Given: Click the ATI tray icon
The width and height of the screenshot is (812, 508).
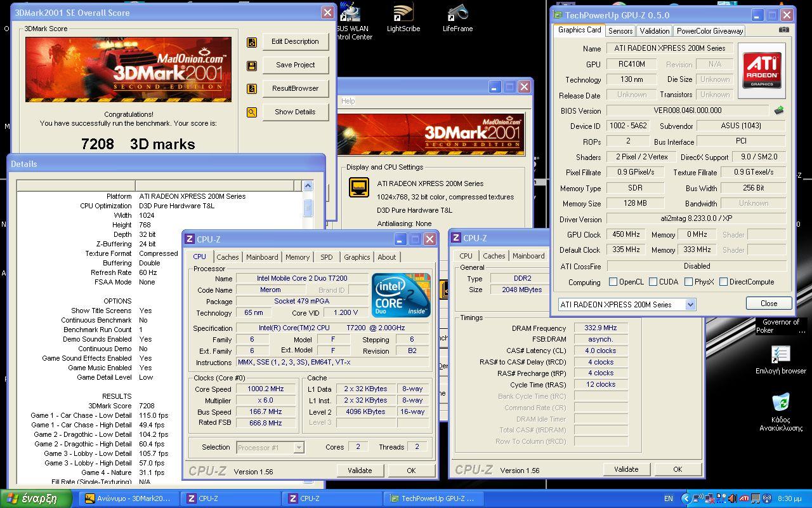Looking at the screenshot, I should [744, 498].
